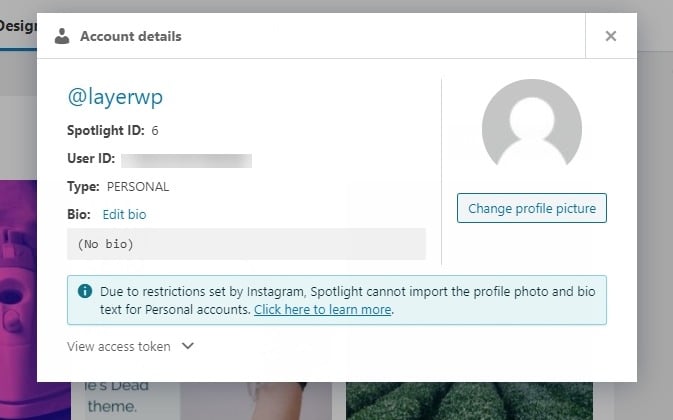Viewport: 673px width, 420px height.
Task: Click the person icon beside Account details
Action: (62, 36)
